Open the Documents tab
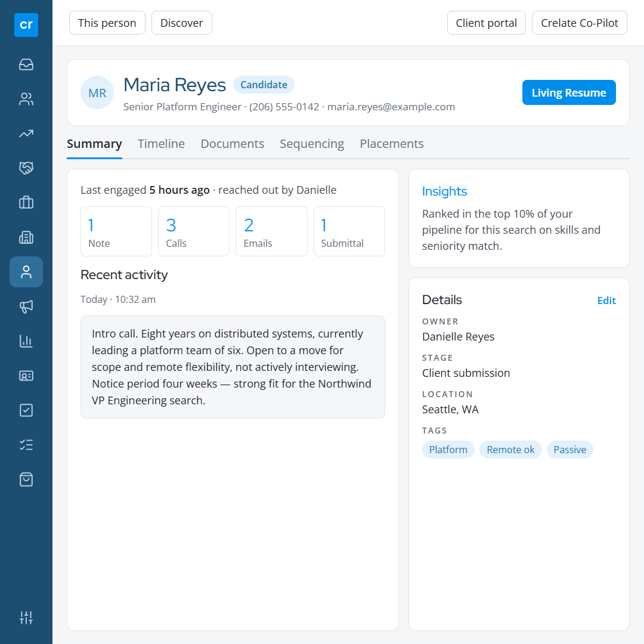 point(233,144)
